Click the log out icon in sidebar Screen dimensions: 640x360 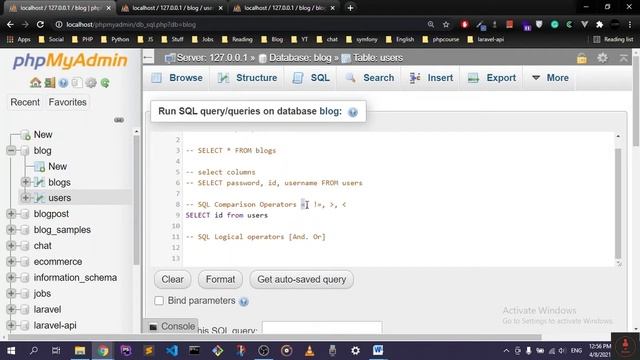point(49,83)
